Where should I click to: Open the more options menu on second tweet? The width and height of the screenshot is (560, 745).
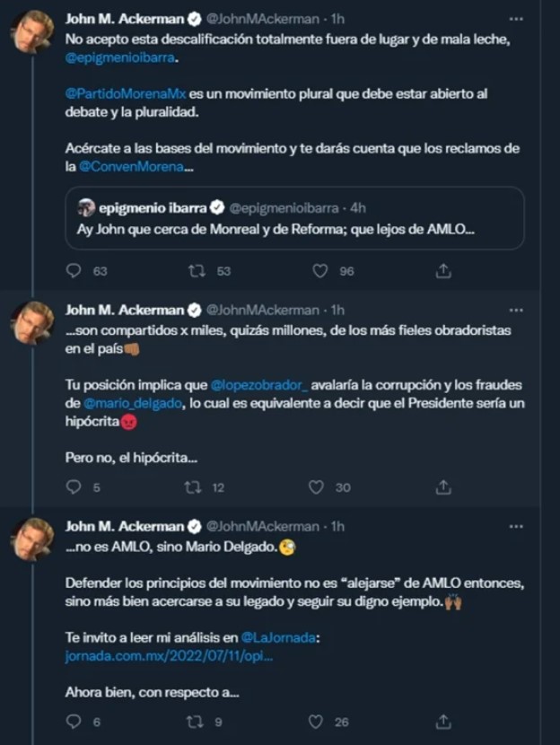click(x=516, y=311)
